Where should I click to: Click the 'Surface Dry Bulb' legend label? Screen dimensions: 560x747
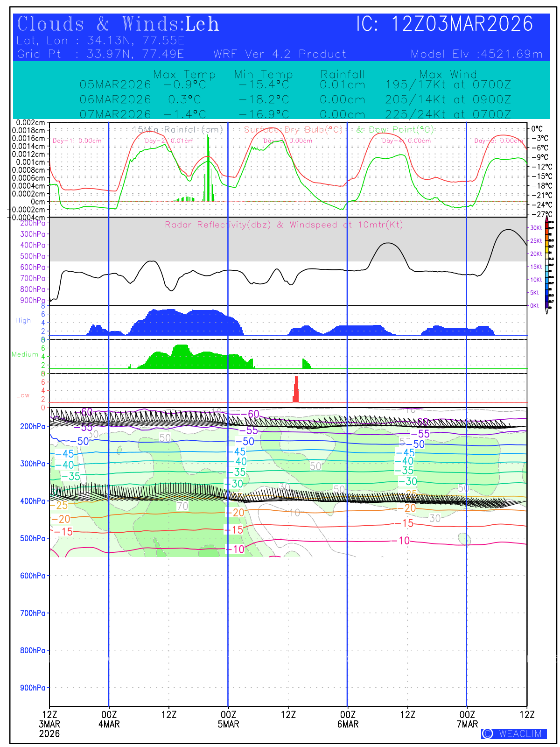pyautogui.click(x=293, y=130)
